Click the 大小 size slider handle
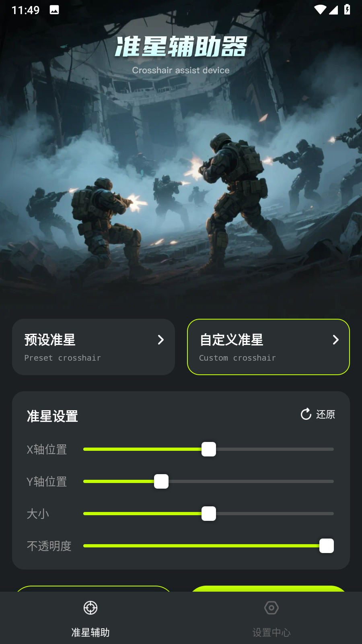This screenshot has width=362, height=644. 209,514
